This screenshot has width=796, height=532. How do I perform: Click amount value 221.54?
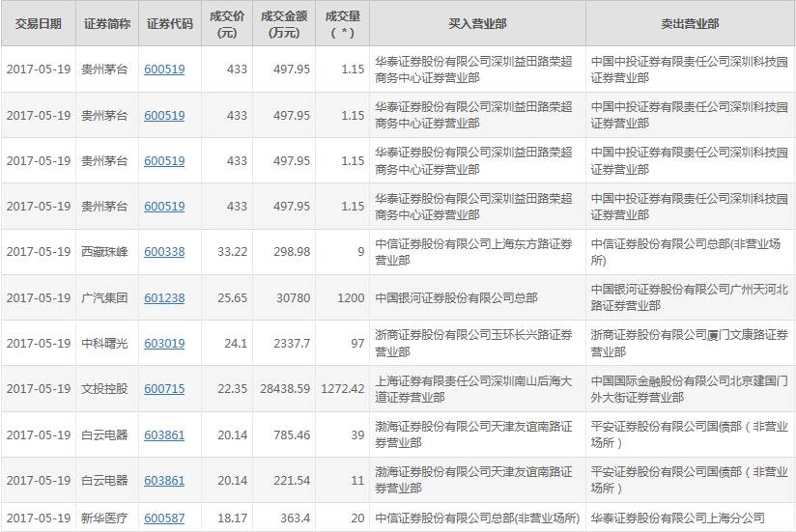(292, 480)
